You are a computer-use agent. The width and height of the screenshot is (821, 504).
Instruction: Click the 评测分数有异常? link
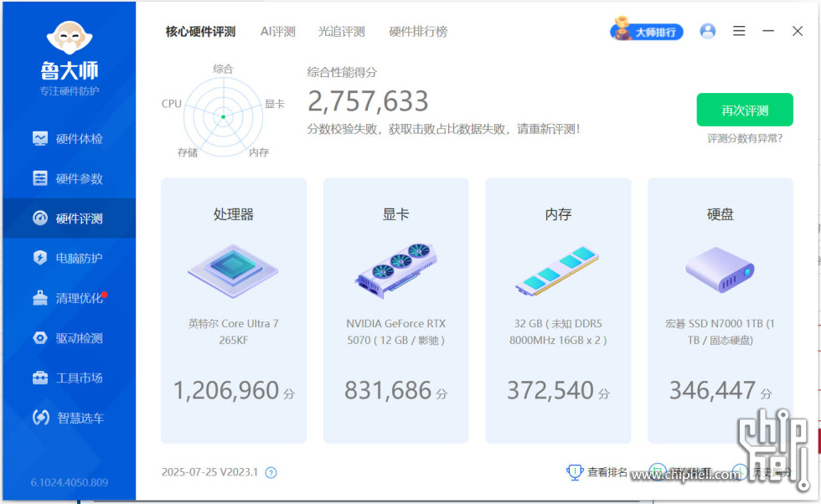click(745, 139)
